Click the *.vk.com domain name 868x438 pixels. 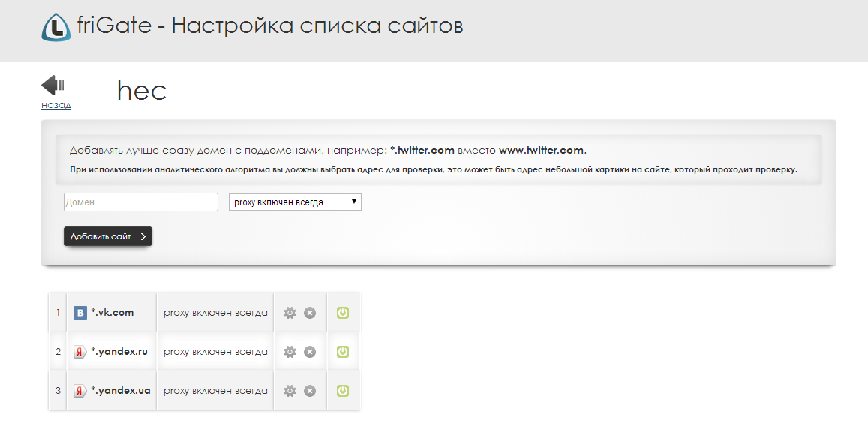[x=112, y=313]
